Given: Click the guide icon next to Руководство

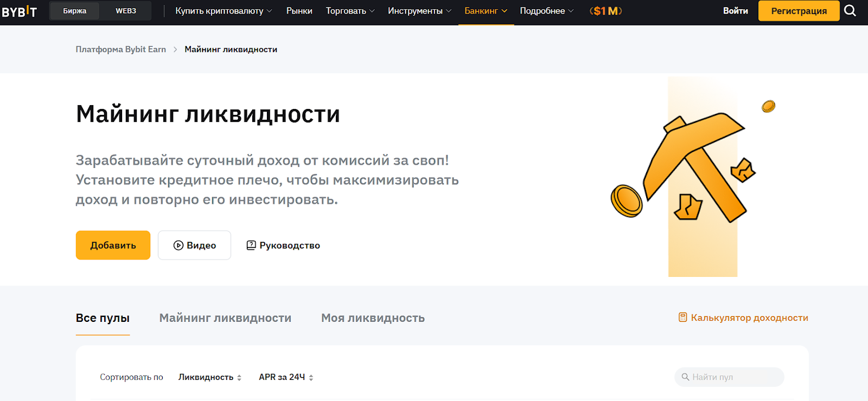Looking at the screenshot, I should tap(251, 245).
